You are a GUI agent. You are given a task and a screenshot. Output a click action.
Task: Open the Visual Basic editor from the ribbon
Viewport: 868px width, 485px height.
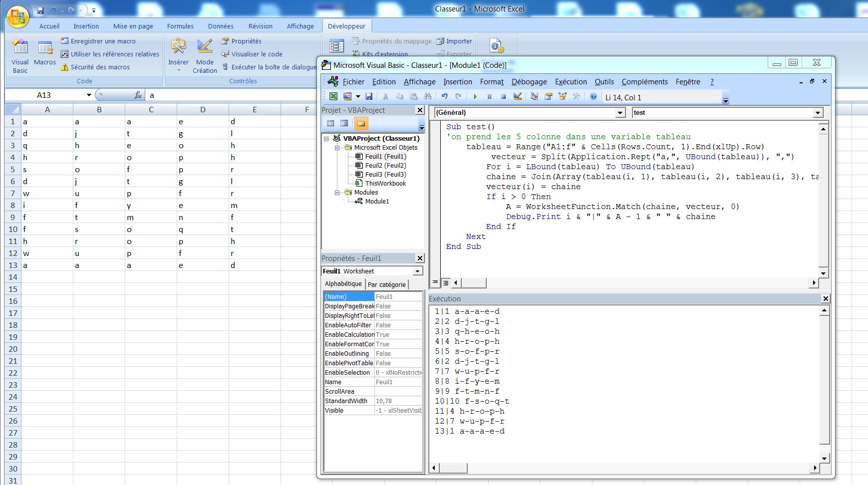[20, 56]
